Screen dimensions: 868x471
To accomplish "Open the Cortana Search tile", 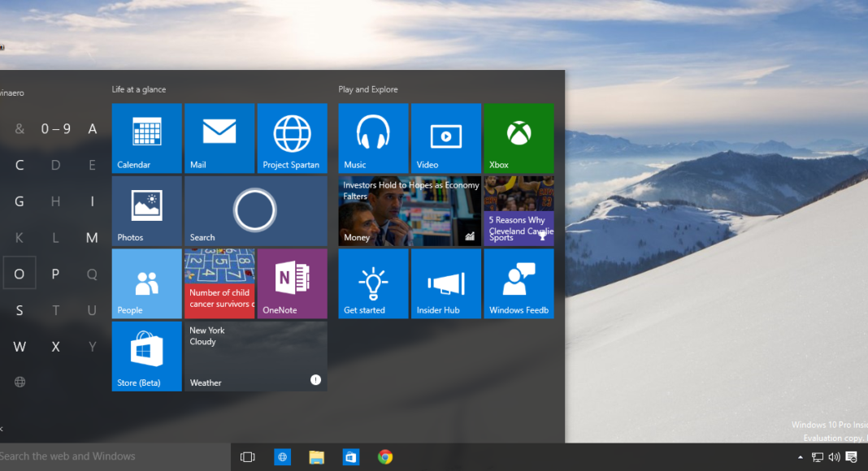I will click(255, 211).
